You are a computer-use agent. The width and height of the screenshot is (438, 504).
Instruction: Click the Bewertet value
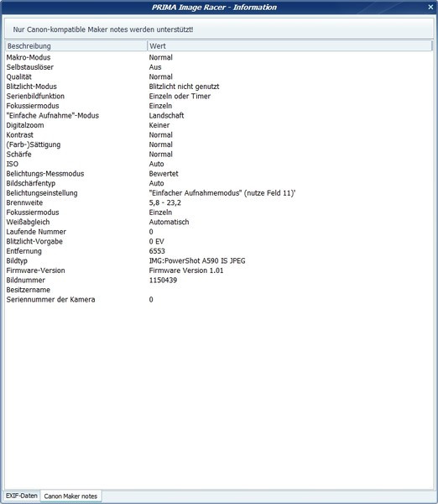(164, 174)
